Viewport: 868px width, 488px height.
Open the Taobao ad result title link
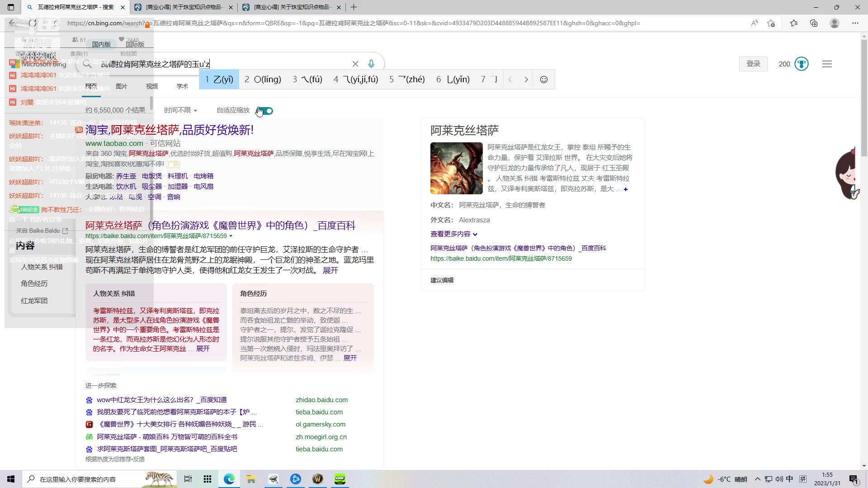click(x=170, y=130)
